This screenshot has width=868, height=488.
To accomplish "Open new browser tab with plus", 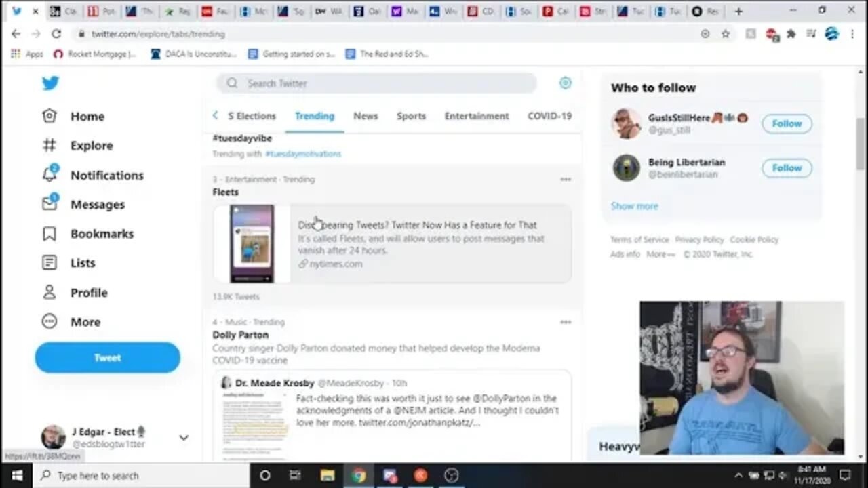I will [x=738, y=12].
